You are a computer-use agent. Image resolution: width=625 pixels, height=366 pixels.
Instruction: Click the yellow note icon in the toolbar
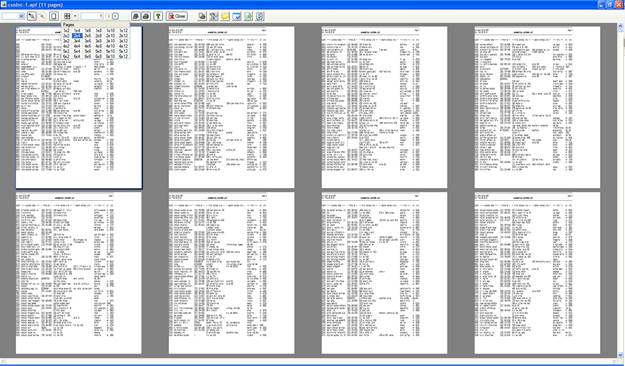click(225, 16)
